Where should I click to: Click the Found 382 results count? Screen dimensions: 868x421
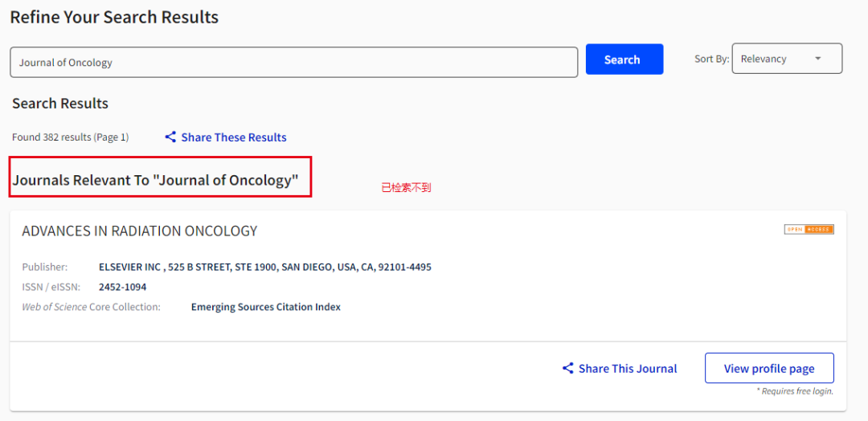(70, 137)
